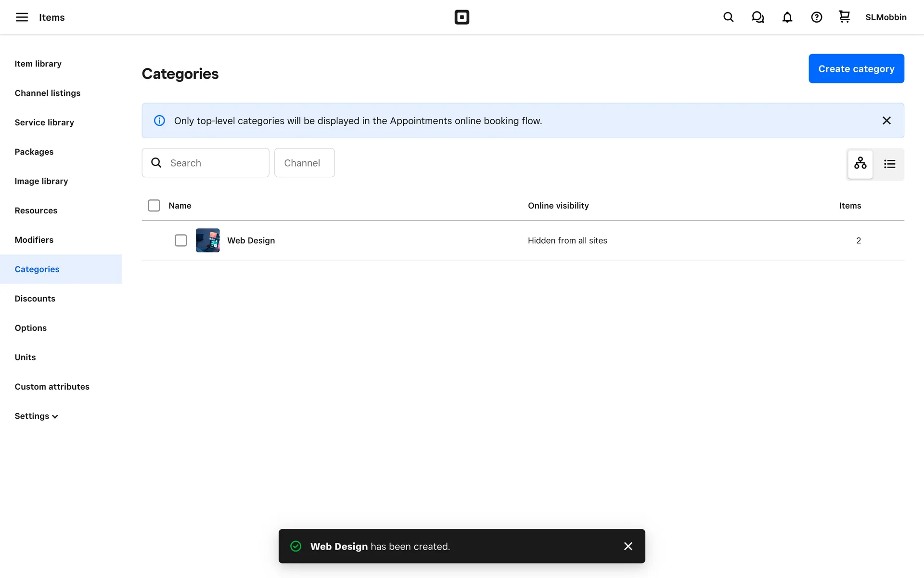
Task: Check the select-all Name checkbox
Action: click(154, 206)
